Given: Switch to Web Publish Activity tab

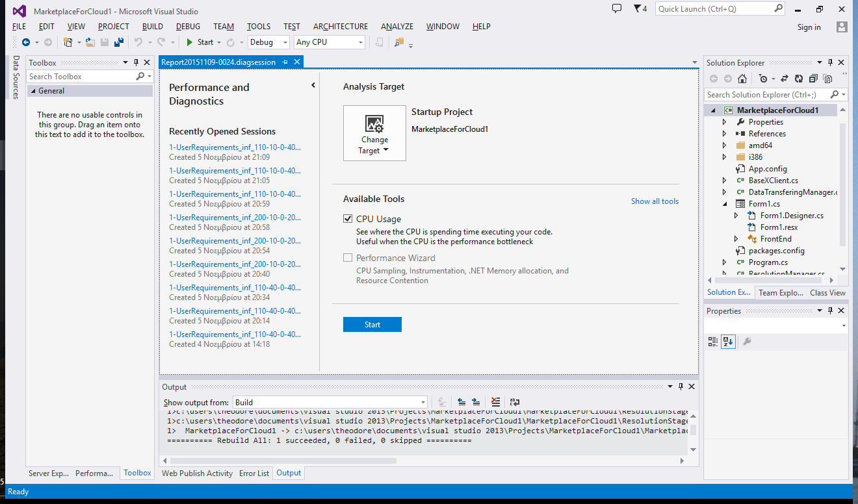Looking at the screenshot, I should pyautogui.click(x=197, y=473).
